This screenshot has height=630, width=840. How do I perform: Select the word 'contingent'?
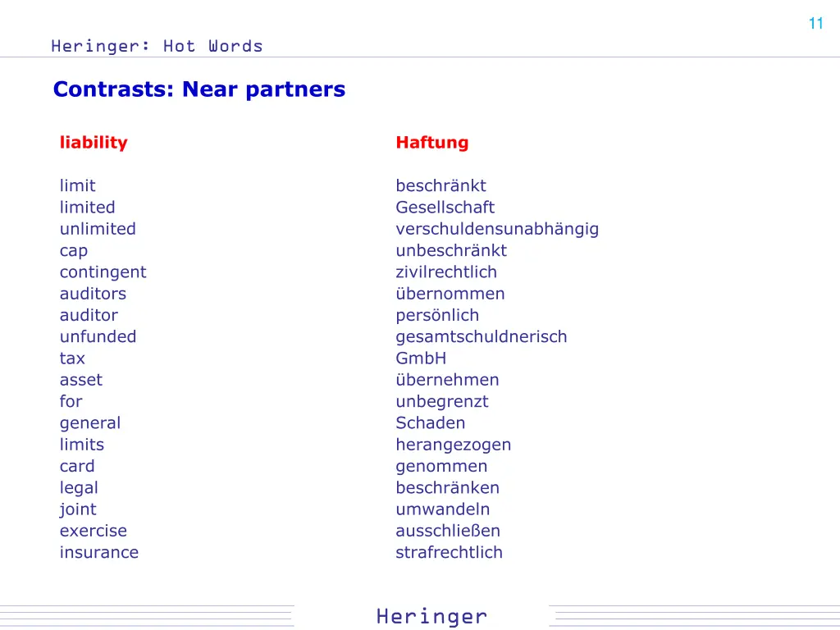click(103, 272)
